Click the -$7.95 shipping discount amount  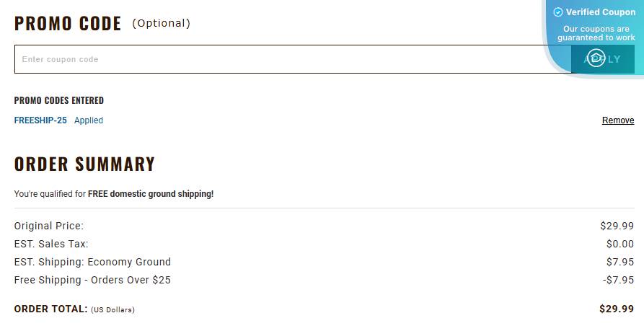(618, 280)
